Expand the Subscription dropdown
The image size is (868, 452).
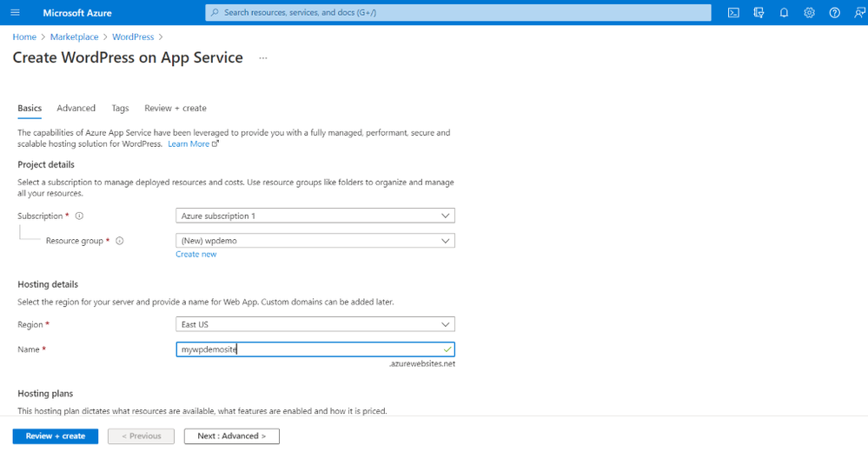tap(315, 216)
